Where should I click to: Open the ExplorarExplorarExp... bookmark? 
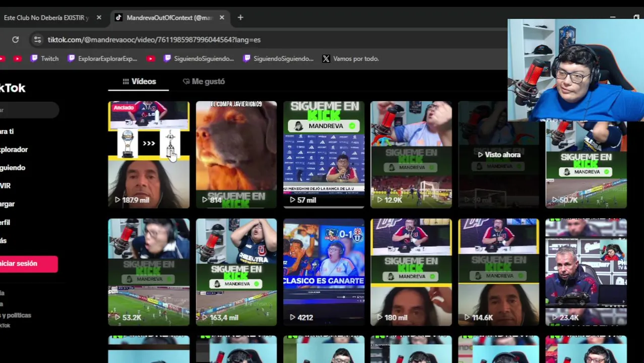click(102, 58)
